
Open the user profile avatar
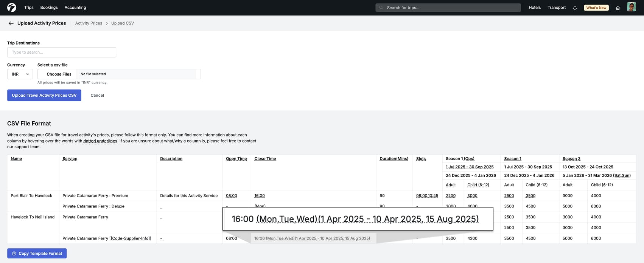(631, 7)
